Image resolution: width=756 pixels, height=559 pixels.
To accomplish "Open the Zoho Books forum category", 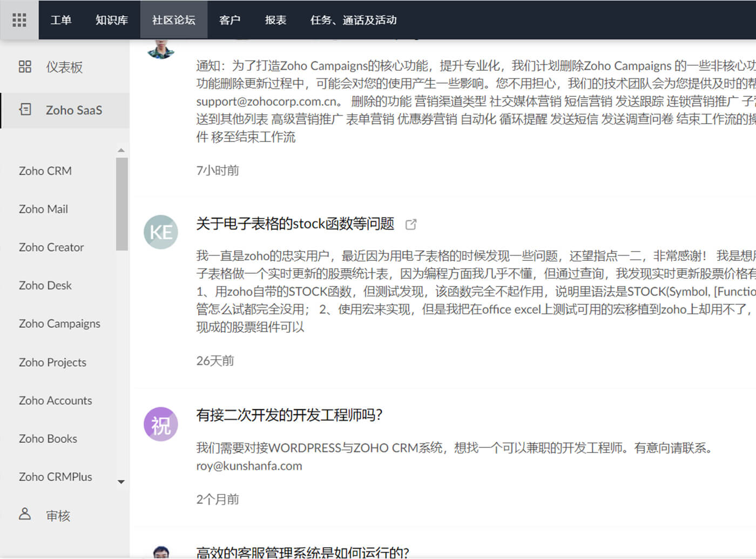I will point(48,439).
